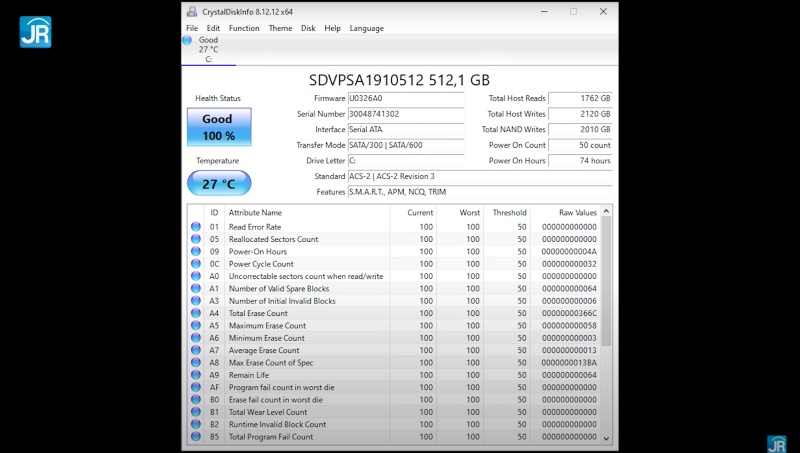Click status orb for Erase fail count in worst die
The image size is (800, 453).
pos(196,399)
